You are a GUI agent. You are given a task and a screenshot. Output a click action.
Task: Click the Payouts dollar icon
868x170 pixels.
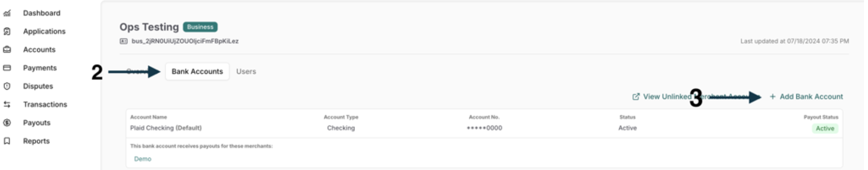click(7, 123)
